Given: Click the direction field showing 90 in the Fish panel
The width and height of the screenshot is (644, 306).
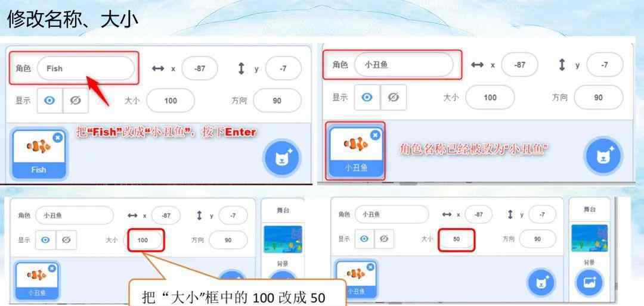Looking at the screenshot, I should pyautogui.click(x=277, y=100).
